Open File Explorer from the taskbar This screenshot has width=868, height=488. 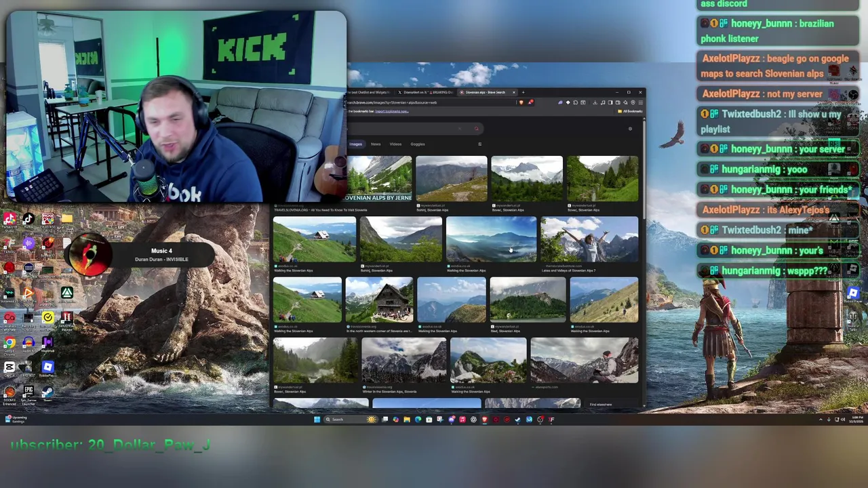[407, 420]
